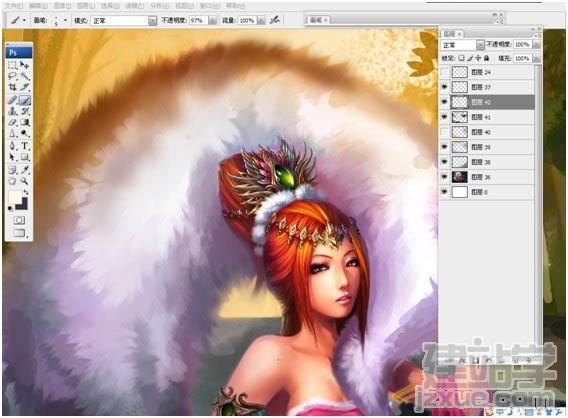Select the Zoom tool

pos(24,180)
